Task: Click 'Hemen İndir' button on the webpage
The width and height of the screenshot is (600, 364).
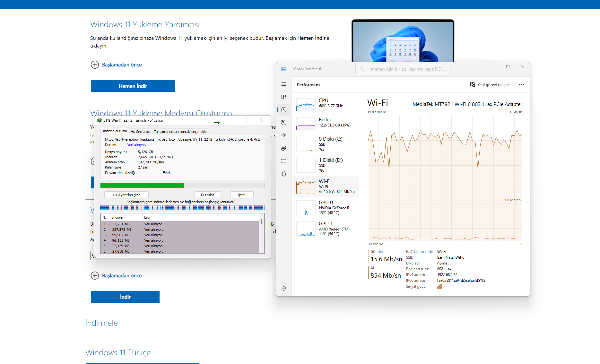Action: click(133, 86)
